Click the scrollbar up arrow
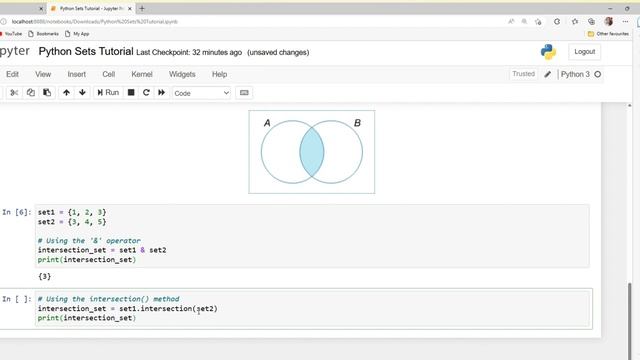 pos(629,105)
